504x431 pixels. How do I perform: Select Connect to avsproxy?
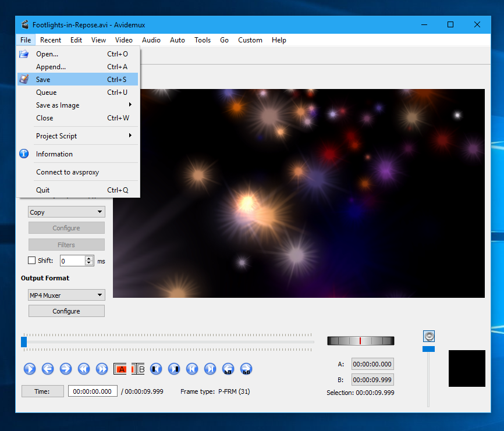click(78, 172)
